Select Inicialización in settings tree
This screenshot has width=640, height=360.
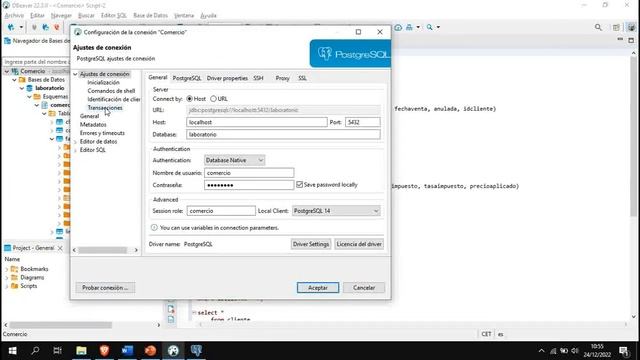[x=103, y=82]
